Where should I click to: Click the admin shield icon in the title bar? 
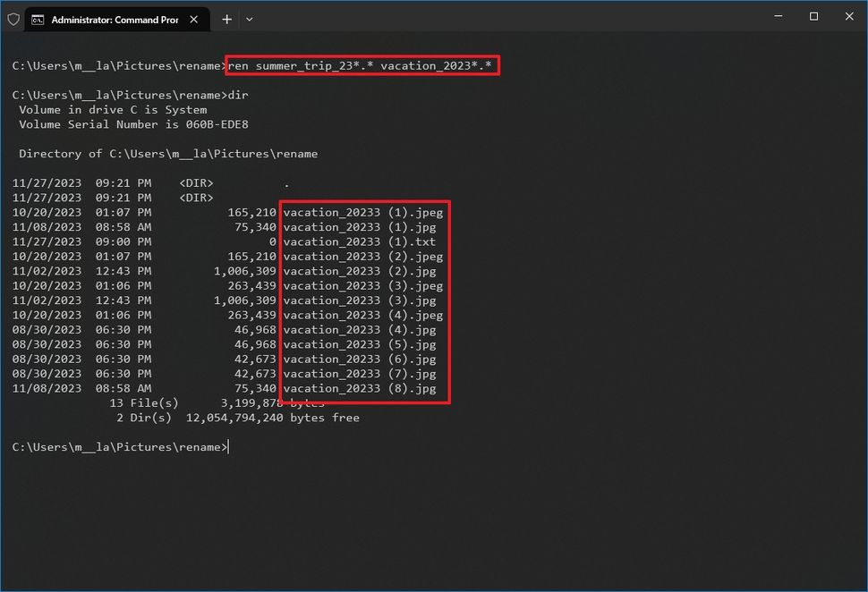click(x=13, y=18)
